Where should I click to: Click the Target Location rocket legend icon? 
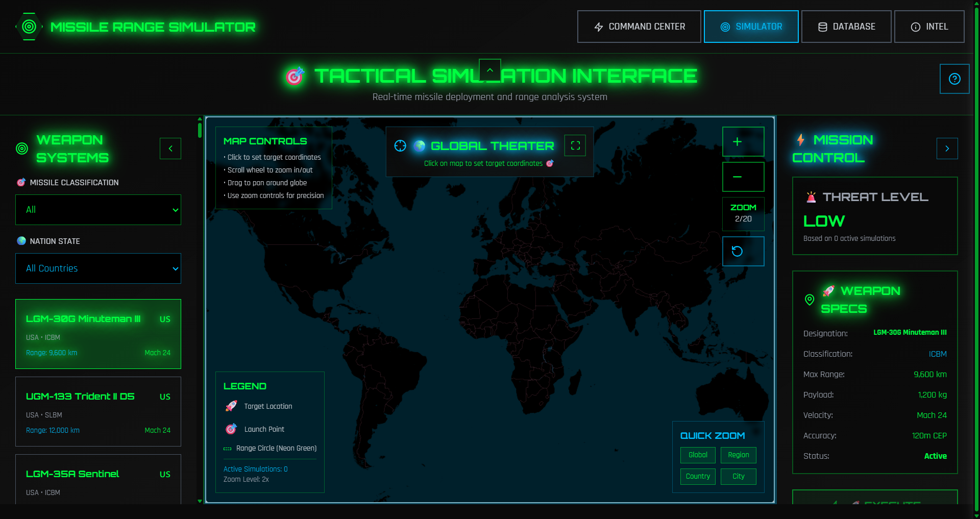231,406
